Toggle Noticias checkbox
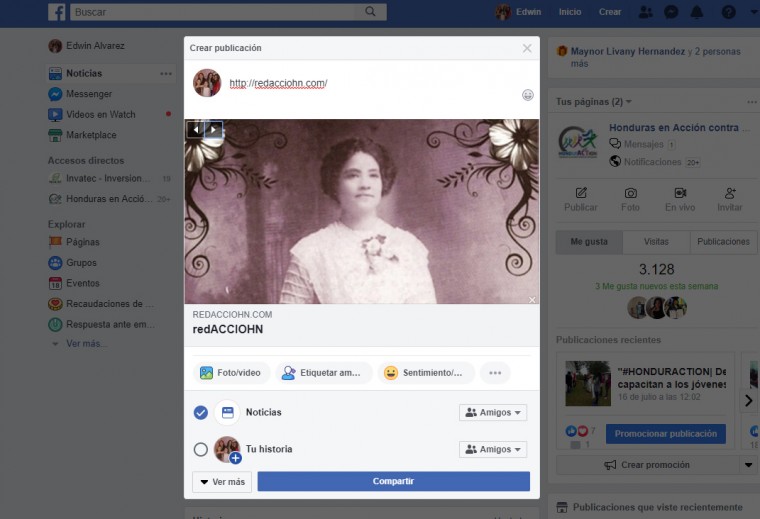This screenshot has width=760, height=519. click(201, 412)
